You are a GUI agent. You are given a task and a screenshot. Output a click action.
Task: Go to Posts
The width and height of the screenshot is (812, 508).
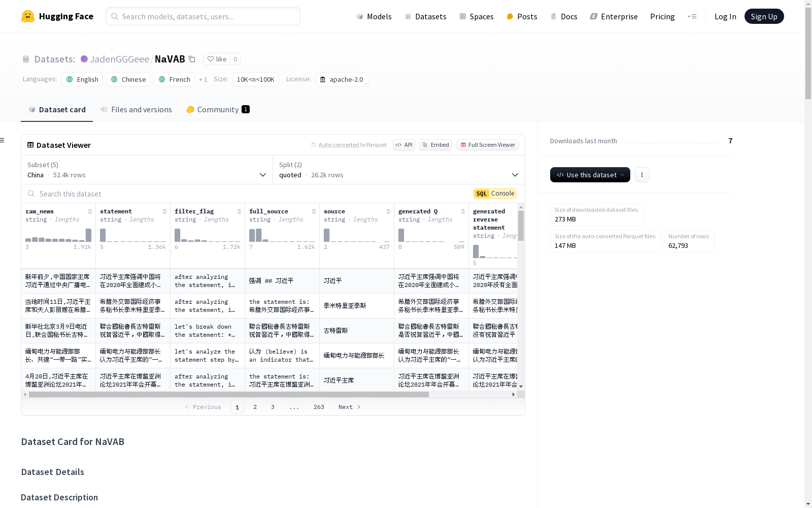[522, 16]
